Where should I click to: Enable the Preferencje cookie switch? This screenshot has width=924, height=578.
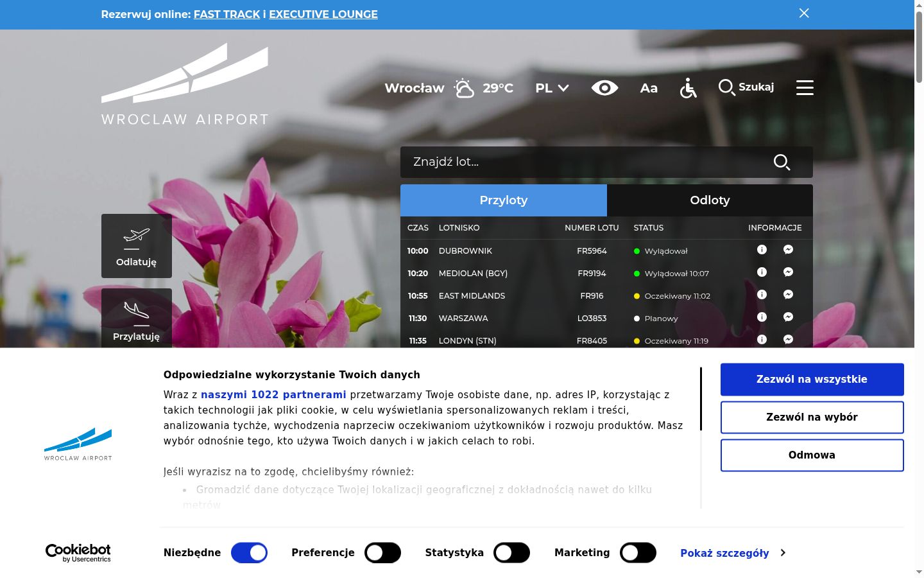pos(382,553)
